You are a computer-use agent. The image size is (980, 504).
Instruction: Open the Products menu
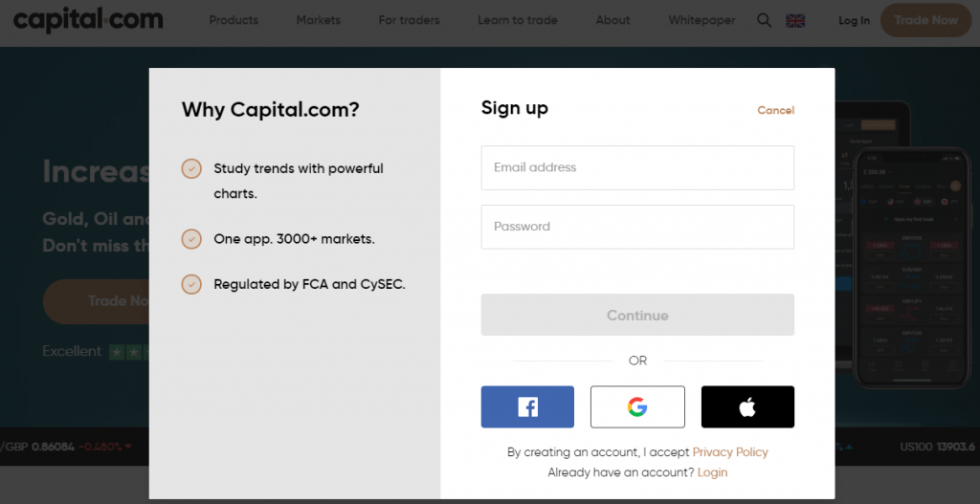(x=234, y=20)
